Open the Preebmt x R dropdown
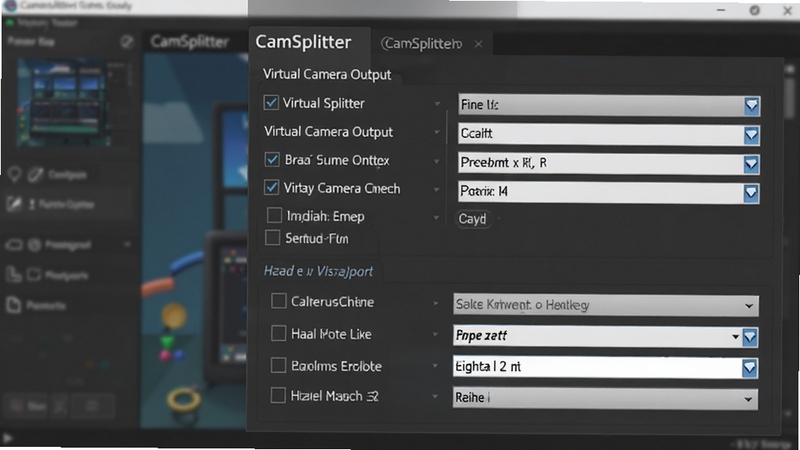Viewport: 800px width, 450px height. pos(609,163)
